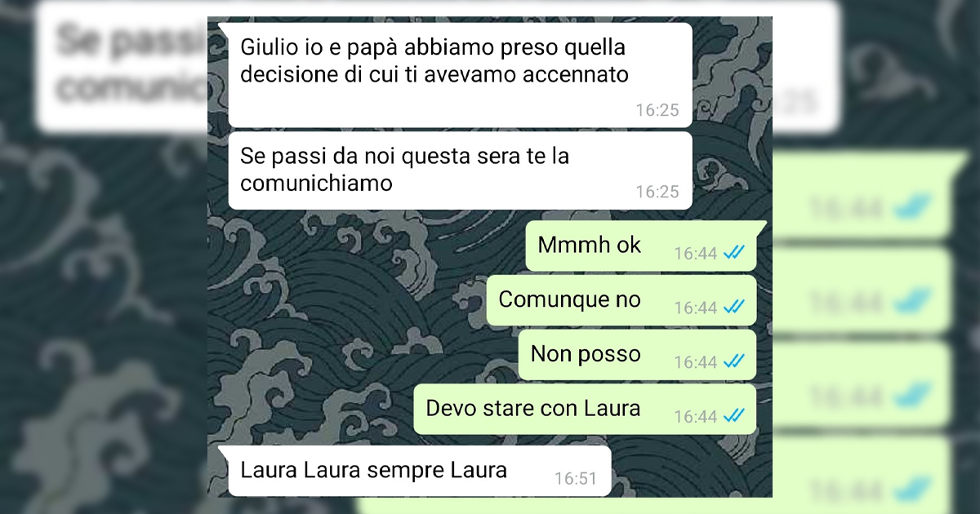Select the message starting 'Giulio io e papà'
This screenshot has height=514, width=980.
pos(460,74)
